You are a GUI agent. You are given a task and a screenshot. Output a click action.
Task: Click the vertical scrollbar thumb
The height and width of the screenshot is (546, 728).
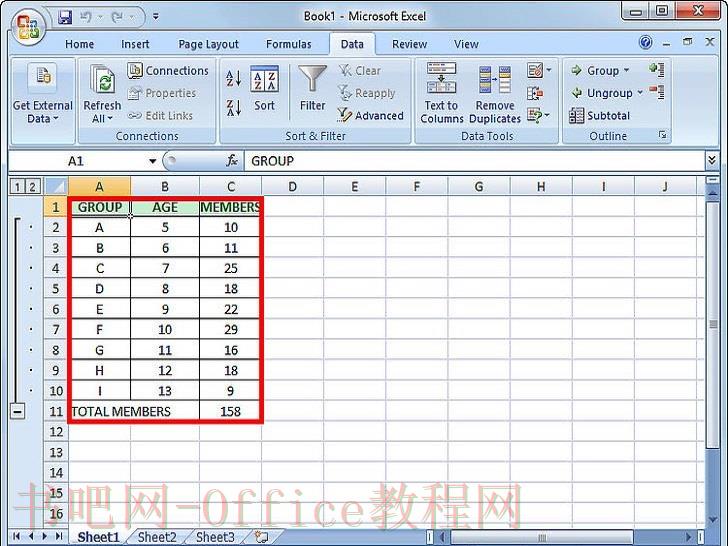(713, 324)
